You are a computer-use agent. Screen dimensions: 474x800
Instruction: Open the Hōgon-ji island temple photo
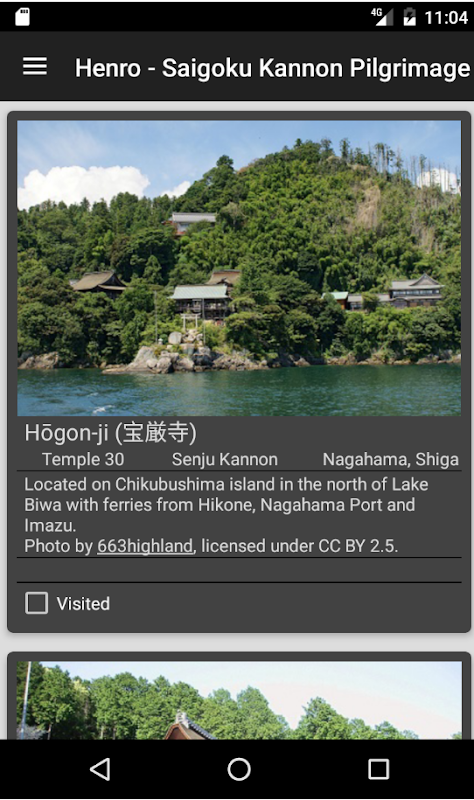click(x=239, y=268)
